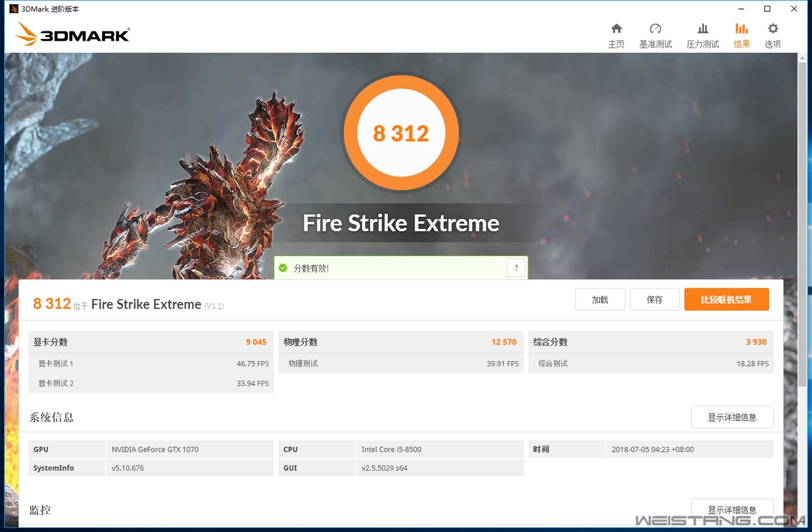Click the 显卡测试 2 row label

pyautogui.click(x=56, y=383)
